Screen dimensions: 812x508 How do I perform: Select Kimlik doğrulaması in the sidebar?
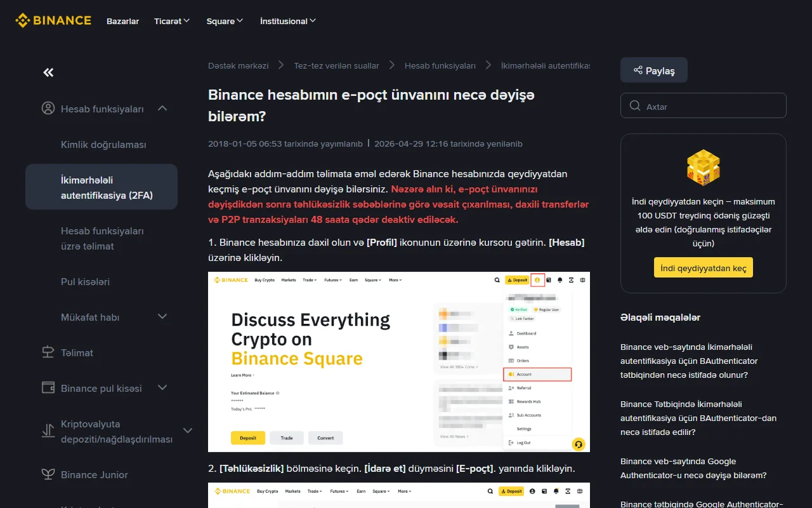[103, 144]
